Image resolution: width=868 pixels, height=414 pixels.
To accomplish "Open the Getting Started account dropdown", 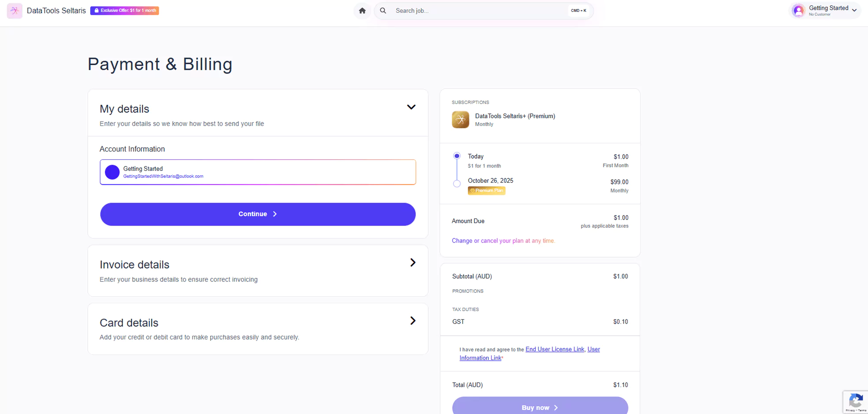I will point(854,10).
